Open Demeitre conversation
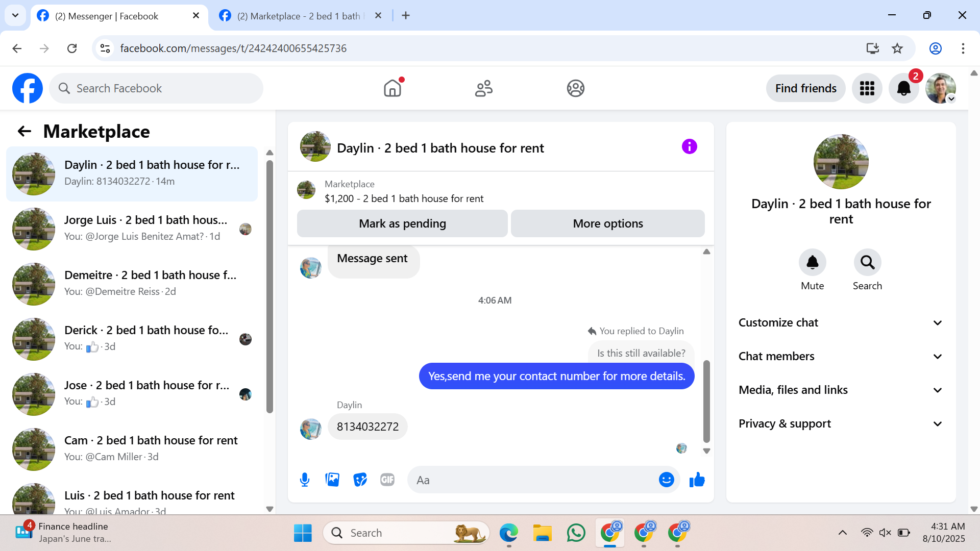Viewport: 980px width, 551px height. click(x=132, y=284)
